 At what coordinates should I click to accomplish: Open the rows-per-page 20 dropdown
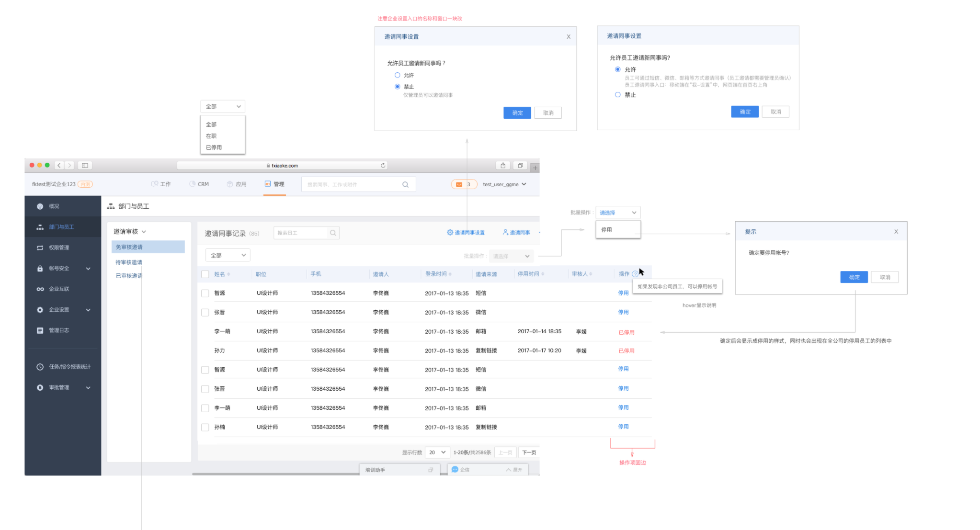[437, 452]
